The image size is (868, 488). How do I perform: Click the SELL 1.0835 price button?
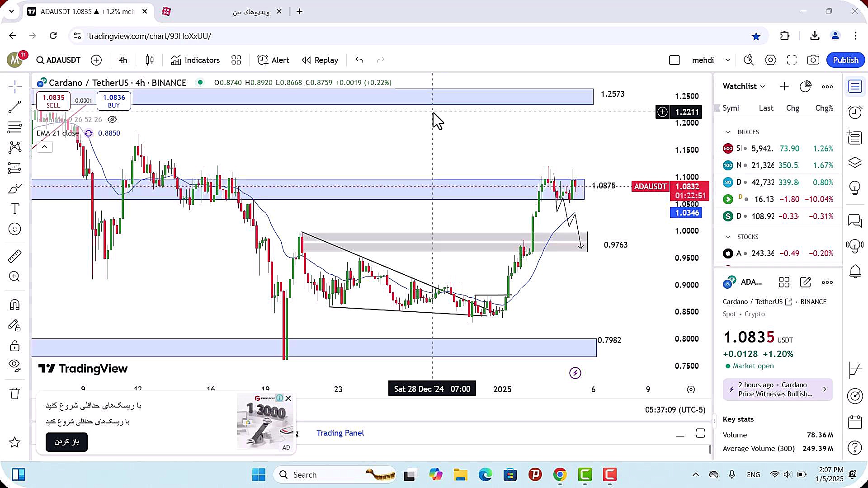coord(53,101)
